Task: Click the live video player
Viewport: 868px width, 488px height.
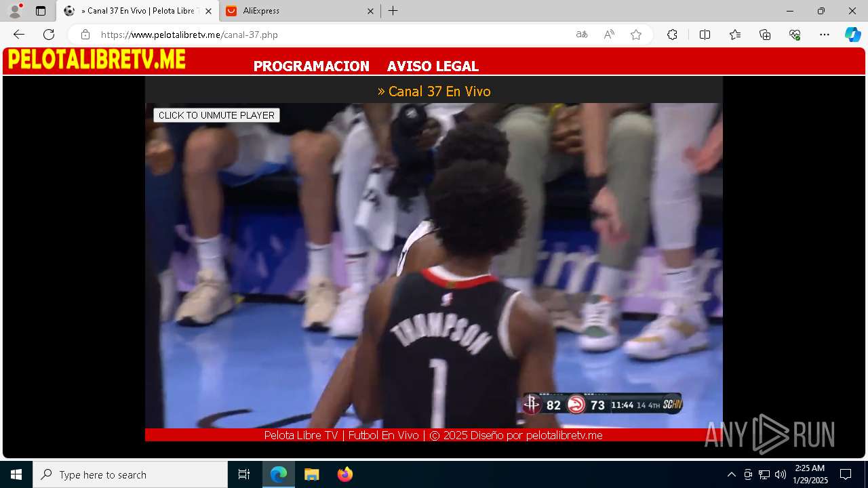Action: coord(434,266)
